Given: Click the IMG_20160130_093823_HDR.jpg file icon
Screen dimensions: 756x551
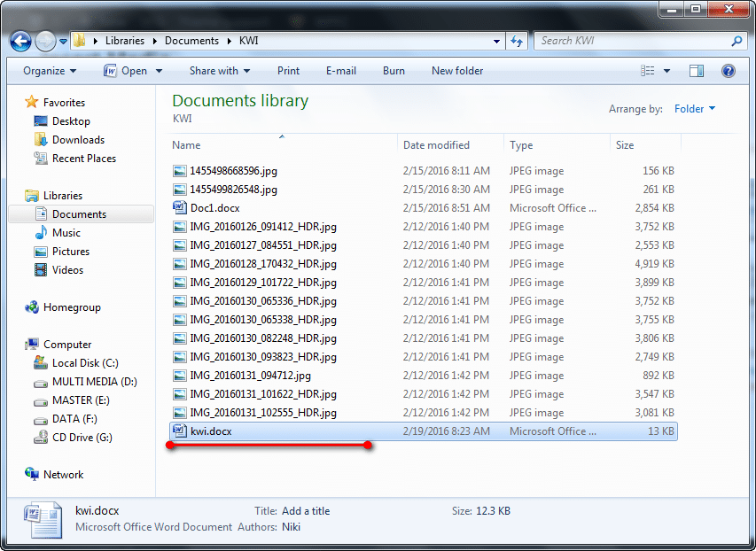Looking at the screenshot, I should coord(180,357).
